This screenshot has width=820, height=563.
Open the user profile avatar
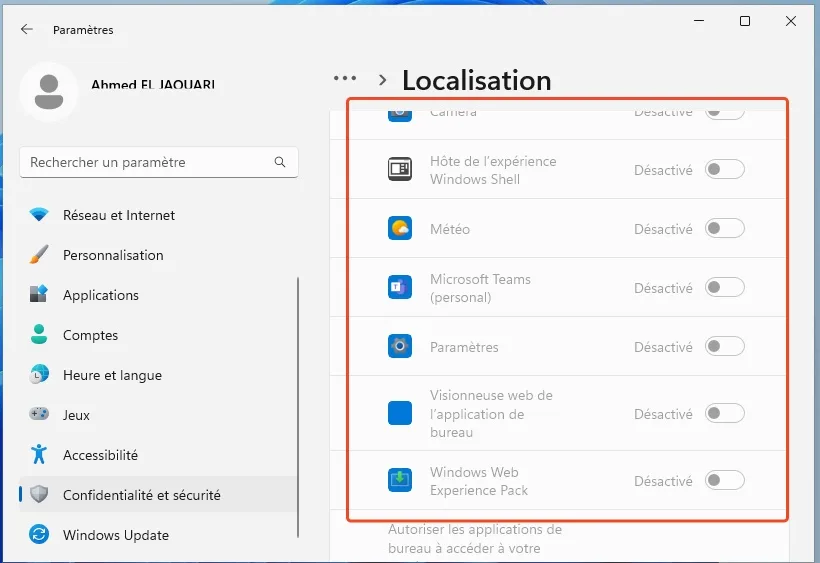(x=49, y=92)
